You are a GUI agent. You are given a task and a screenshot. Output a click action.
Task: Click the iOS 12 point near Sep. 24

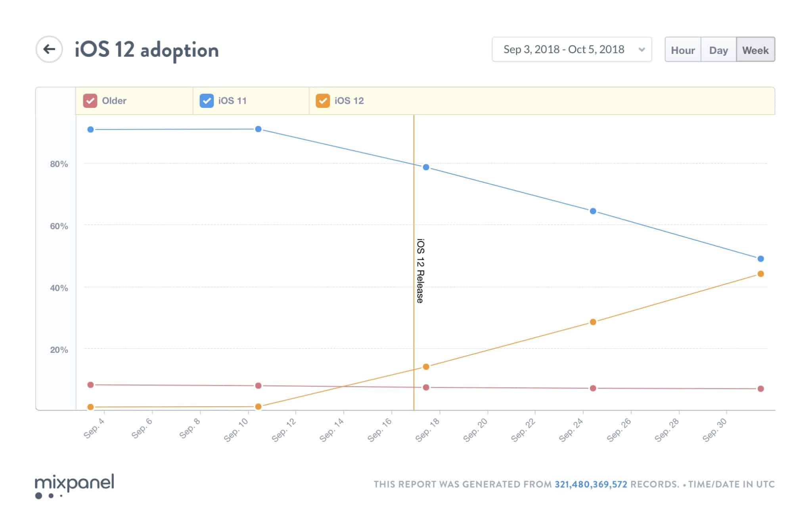(x=593, y=322)
